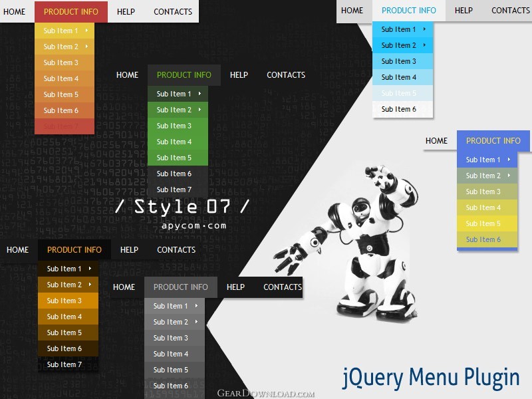Select Sub Item 4 in cyan dropdown
532x399 pixels.
click(x=403, y=77)
